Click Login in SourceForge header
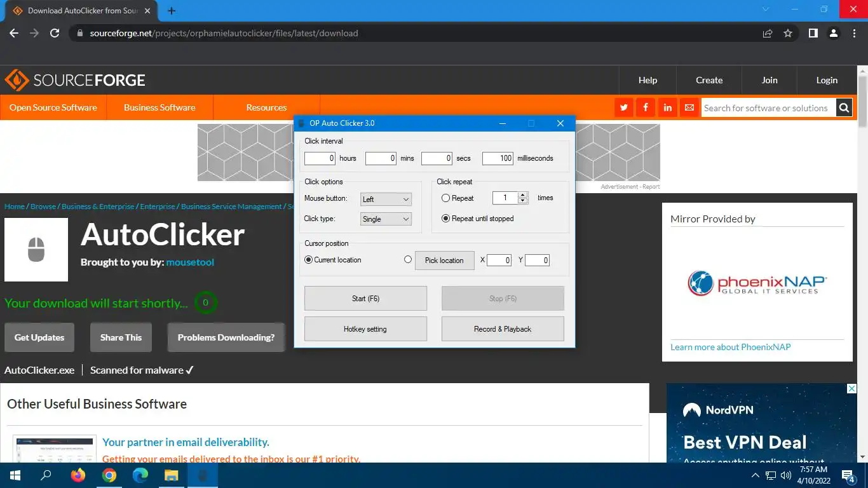868x488 pixels. 827,80
